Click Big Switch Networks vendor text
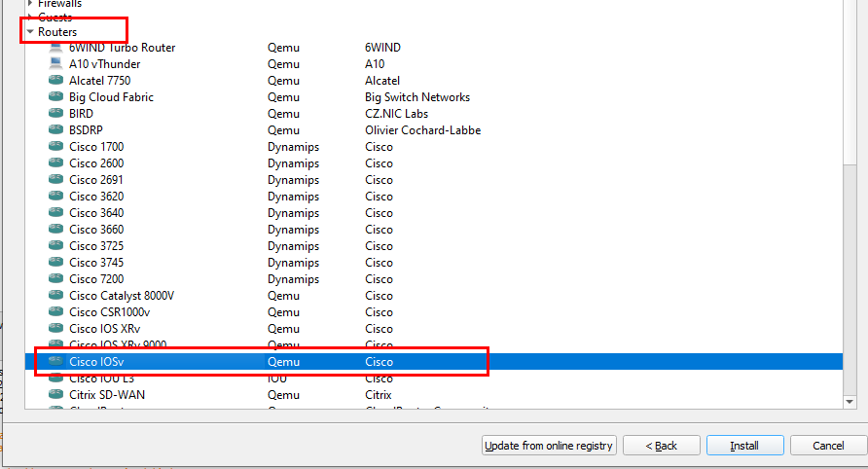 pyautogui.click(x=417, y=97)
